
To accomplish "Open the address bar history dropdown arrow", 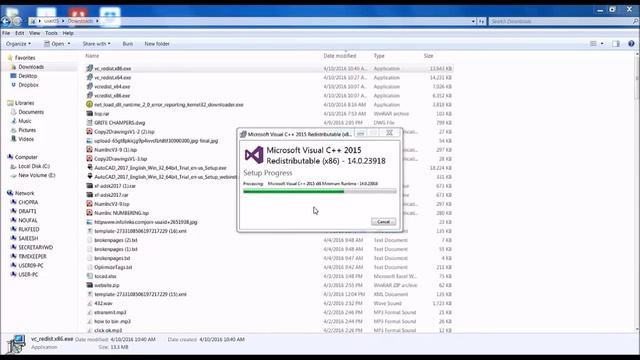I will [473, 21].
